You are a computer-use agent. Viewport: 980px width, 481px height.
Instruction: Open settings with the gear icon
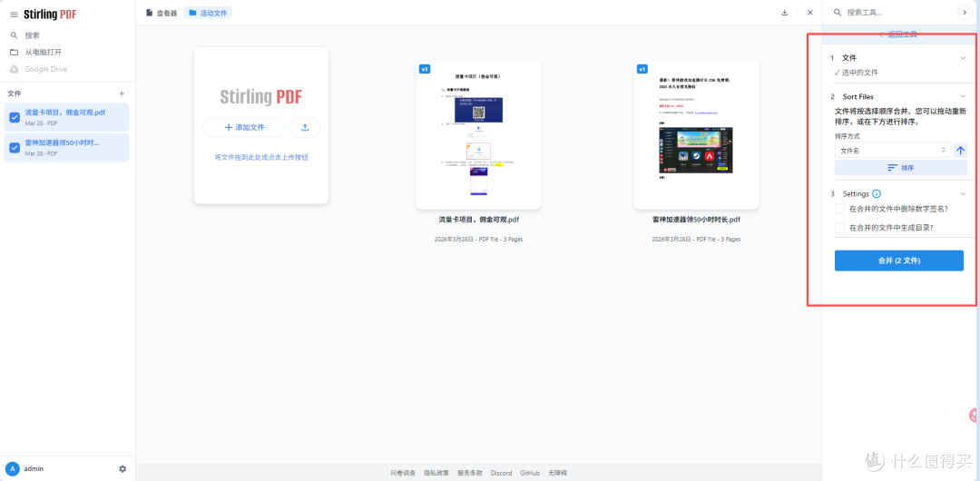tap(122, 468)
